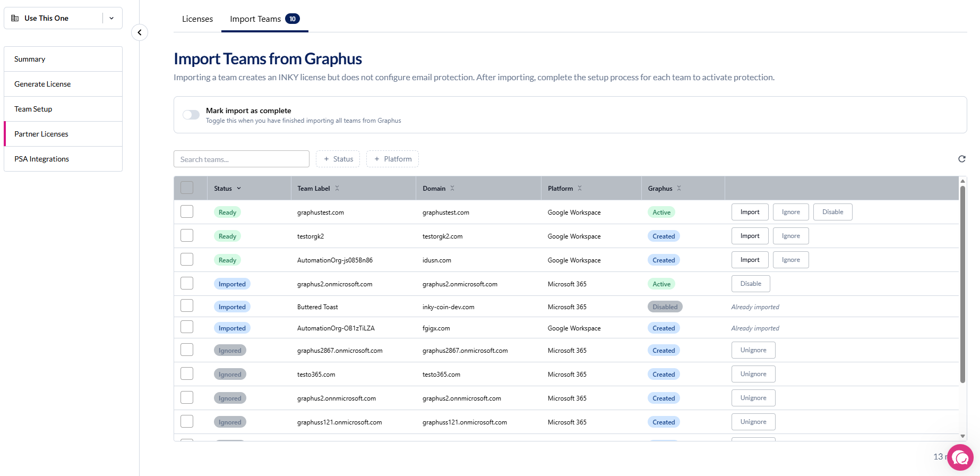Open the Platform filter dropdown

click(392, 159)
